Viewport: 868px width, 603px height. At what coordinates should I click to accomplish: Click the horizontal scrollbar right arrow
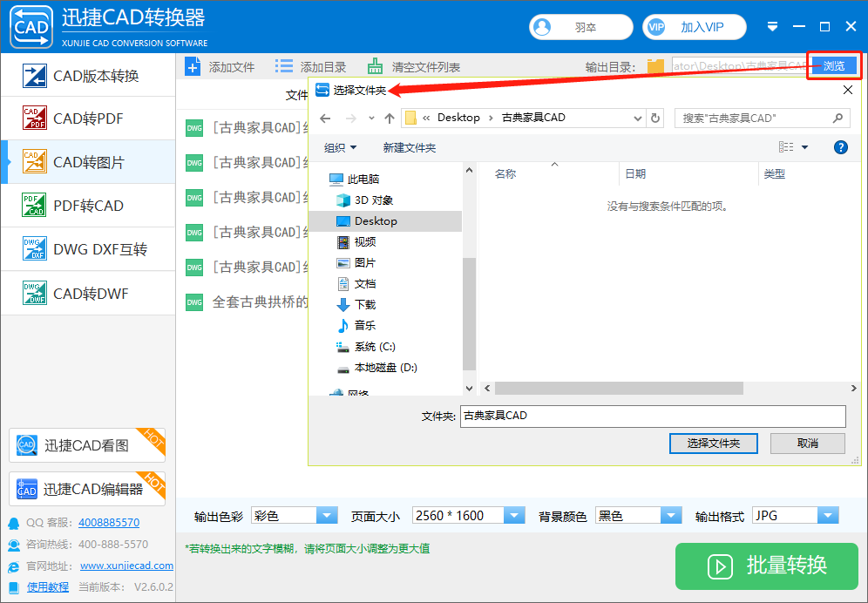[x=853, y=389]
